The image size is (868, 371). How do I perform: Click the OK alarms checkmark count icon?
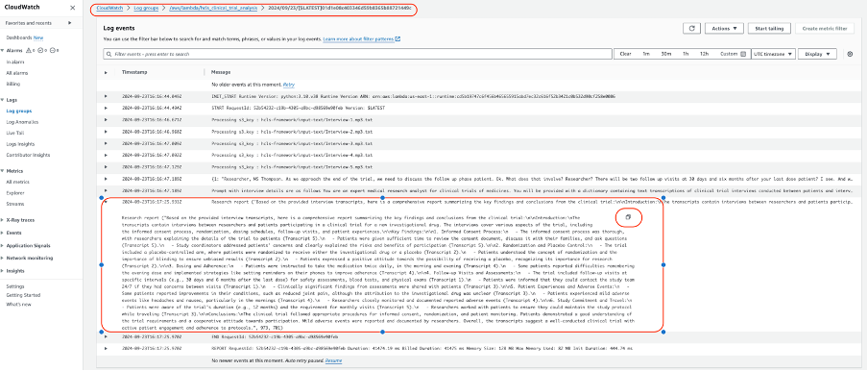pos(41,50)
